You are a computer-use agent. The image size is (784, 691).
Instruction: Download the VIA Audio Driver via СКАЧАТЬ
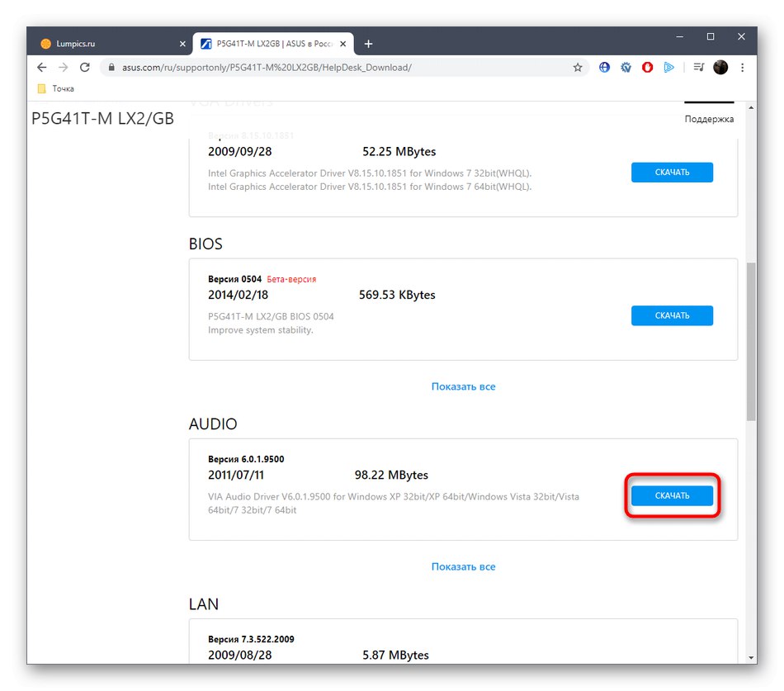(x=672, y=495)
